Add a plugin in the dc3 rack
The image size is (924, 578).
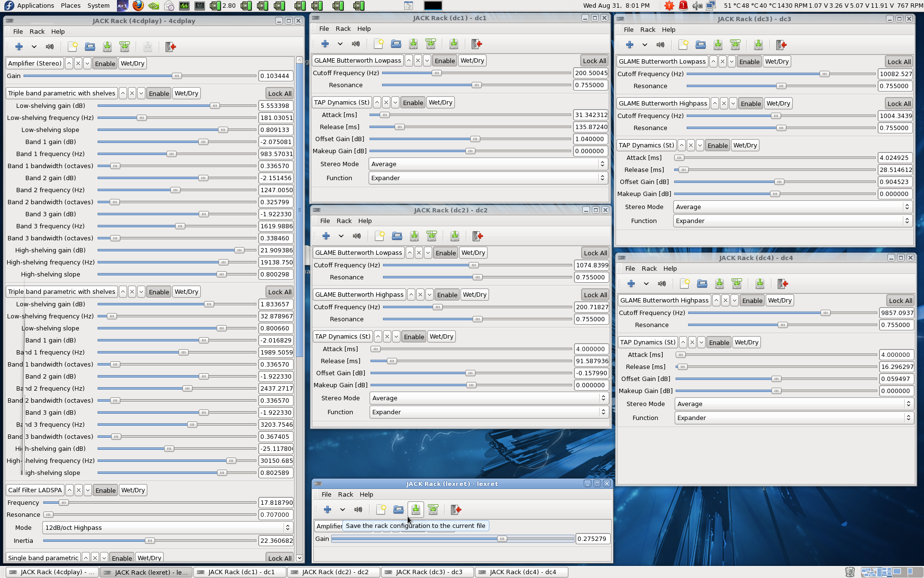[629, 45]
